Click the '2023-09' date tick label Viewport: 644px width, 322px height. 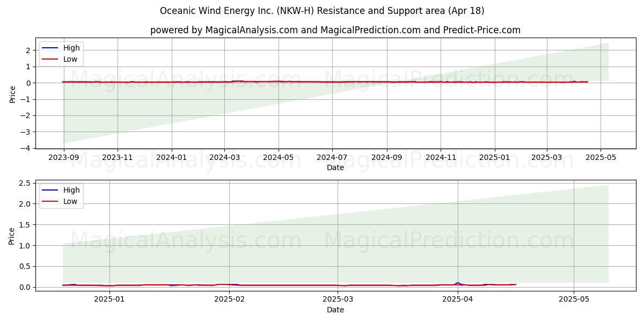(x=64, y=158)
